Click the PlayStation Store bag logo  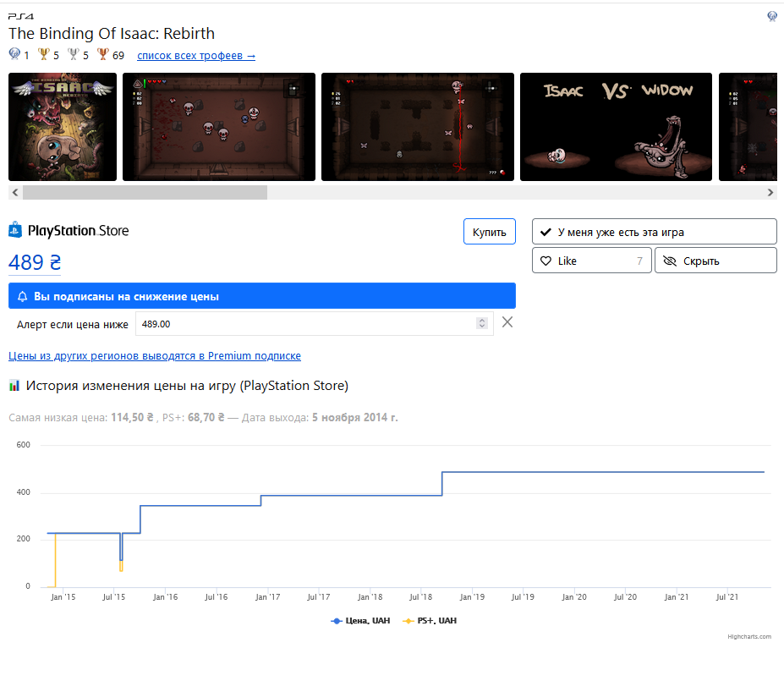[15, 230]
